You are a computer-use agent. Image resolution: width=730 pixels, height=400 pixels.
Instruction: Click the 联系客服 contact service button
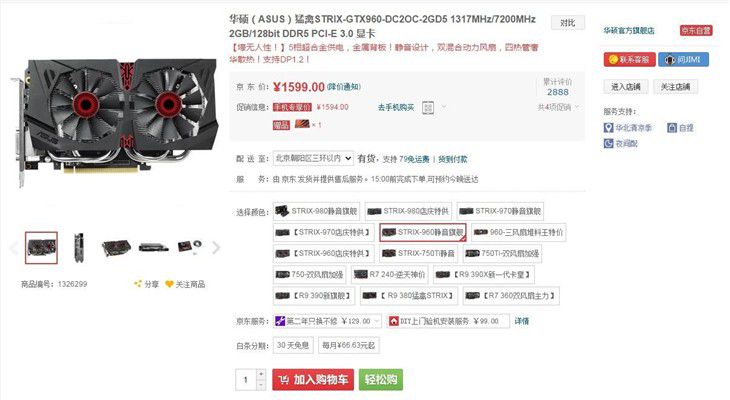tap(629, 60)
